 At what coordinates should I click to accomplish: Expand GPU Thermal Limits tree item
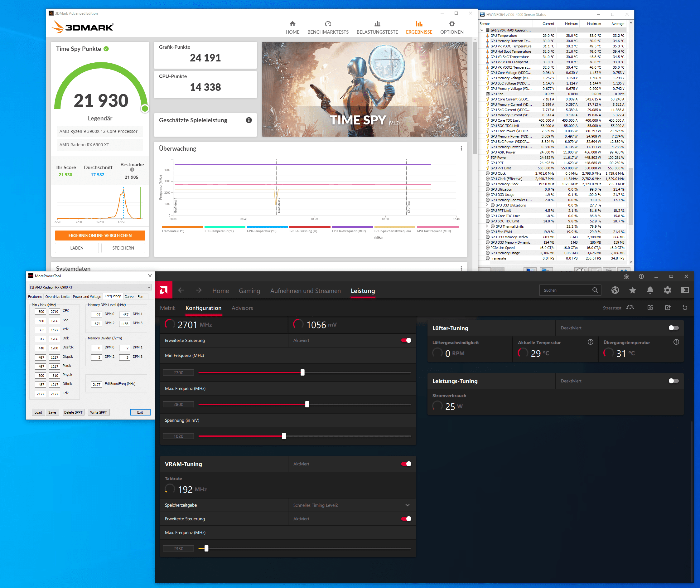(x=487, y=226)
